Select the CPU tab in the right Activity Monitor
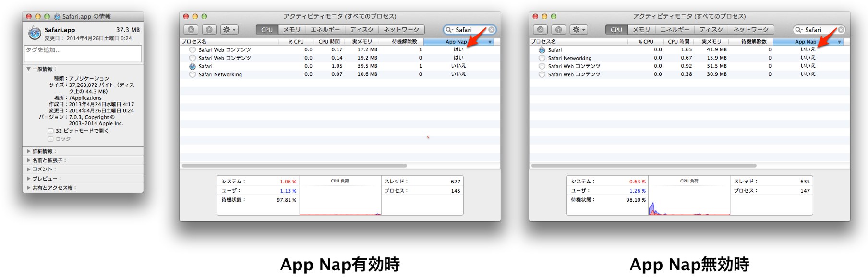The width and height of the screenshot is (868, 279). click(616, 30)
